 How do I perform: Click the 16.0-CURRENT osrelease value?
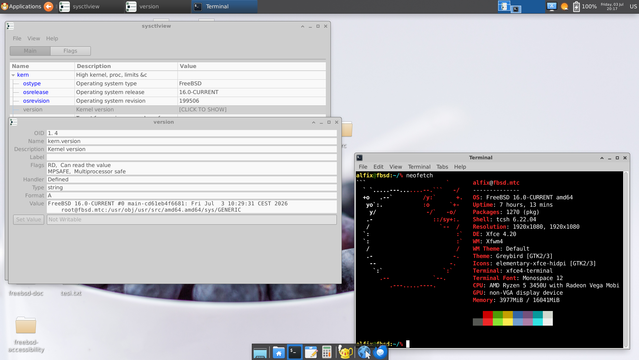coord(199,92)
